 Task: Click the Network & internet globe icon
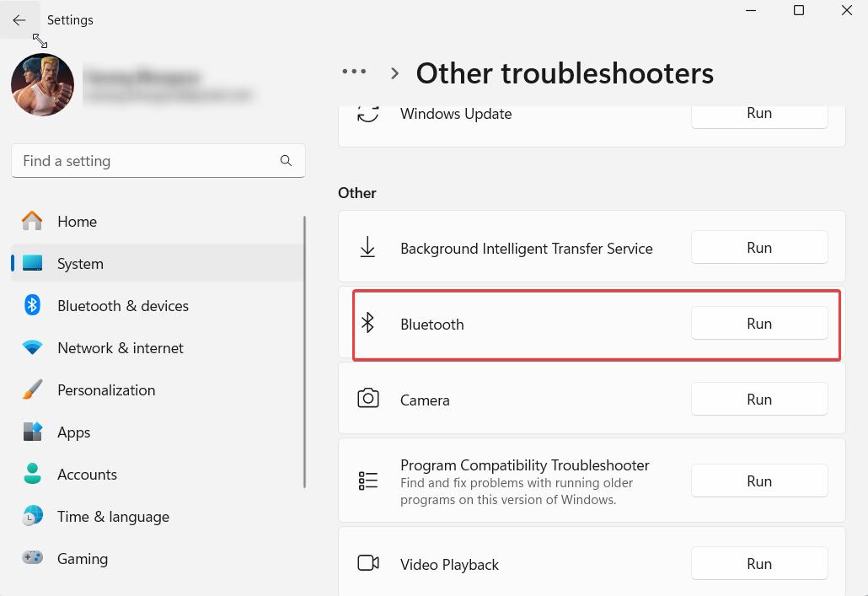[x=32, y=347]
